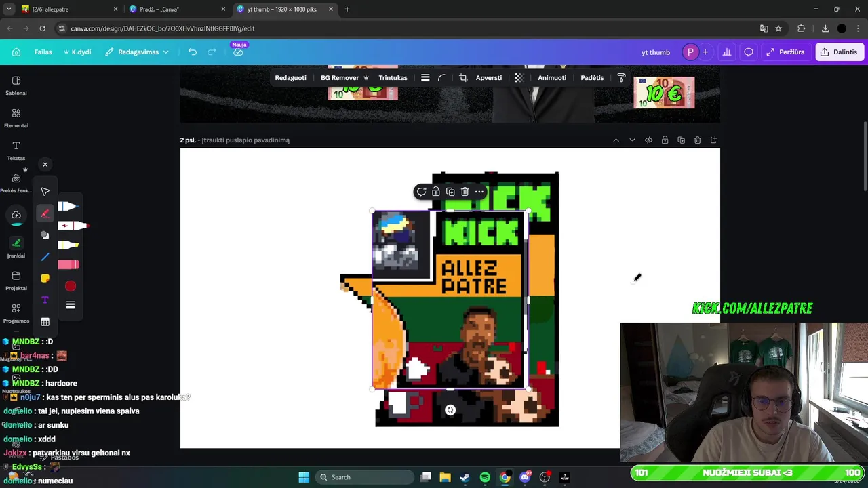Open the uploads cloud icon

(x=16, y=215)
